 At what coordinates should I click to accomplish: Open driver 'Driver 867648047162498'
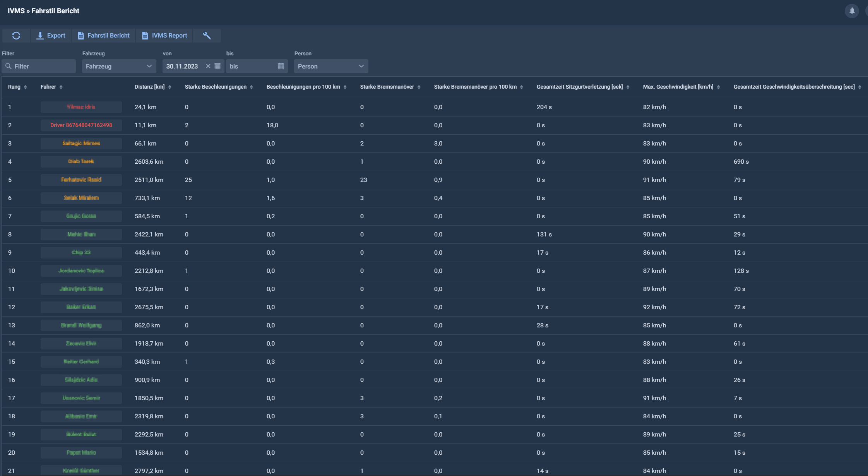[x=81, y=125]
